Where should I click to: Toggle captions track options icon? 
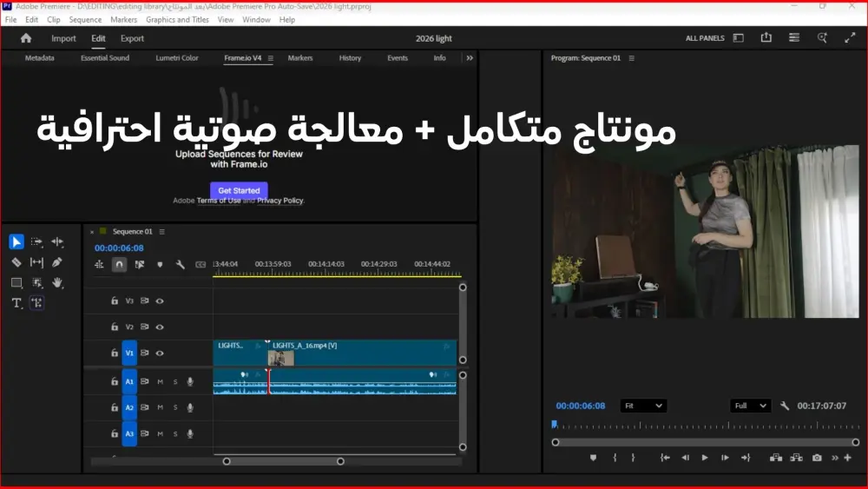(x=201, y=265)
